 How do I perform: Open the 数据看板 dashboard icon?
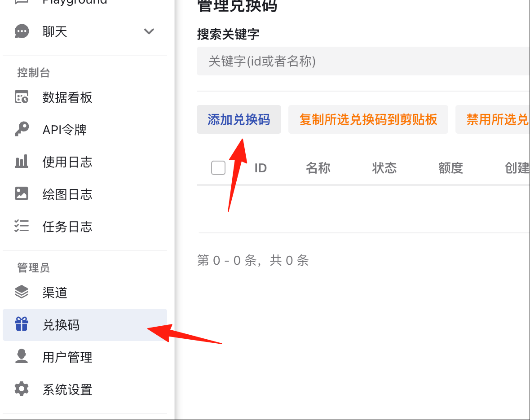(x=22, y=97)
